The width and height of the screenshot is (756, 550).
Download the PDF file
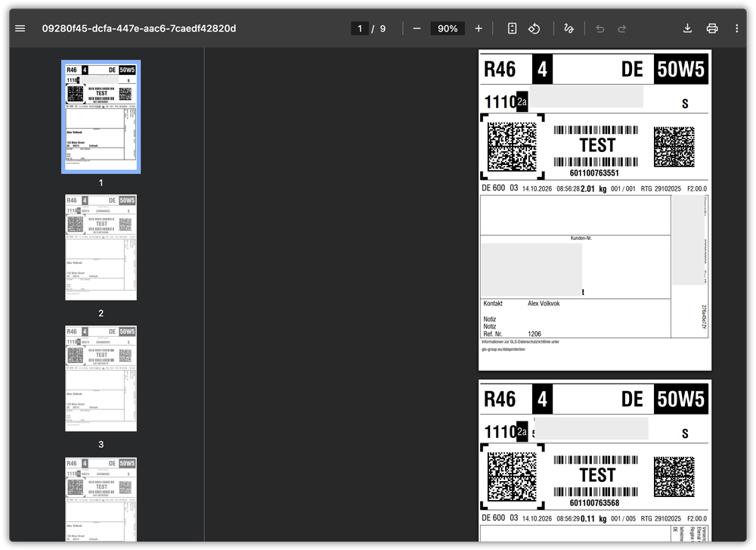click(x=687, y=29)
